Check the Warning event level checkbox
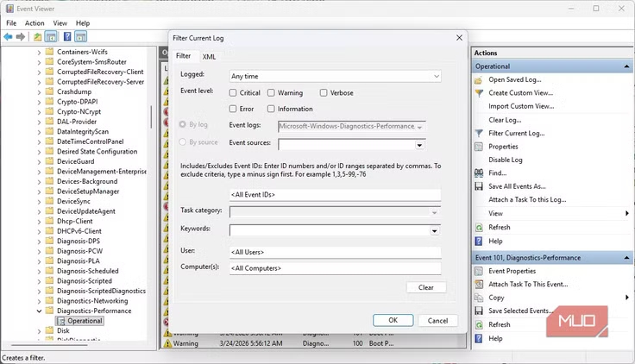 point(272,93)
